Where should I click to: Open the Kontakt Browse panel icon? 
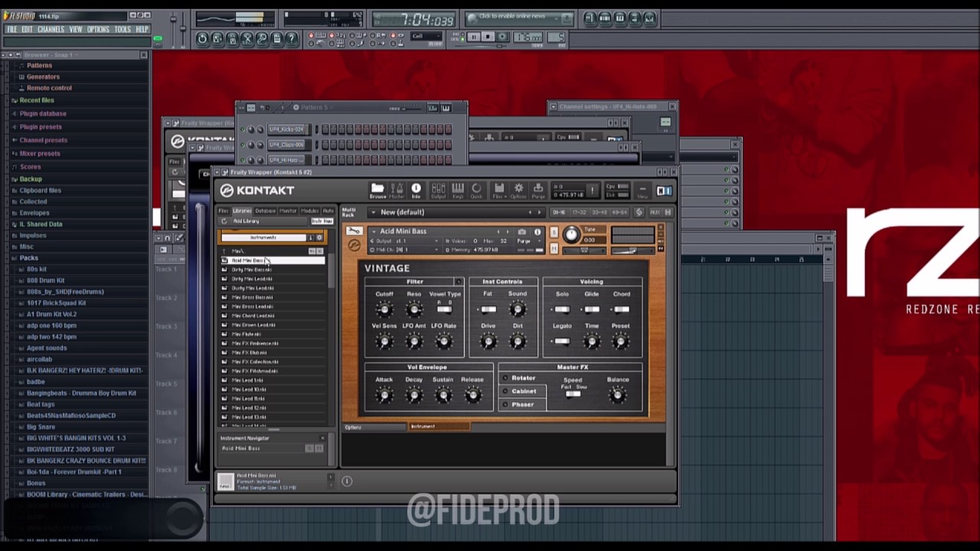tap(377, 189)
